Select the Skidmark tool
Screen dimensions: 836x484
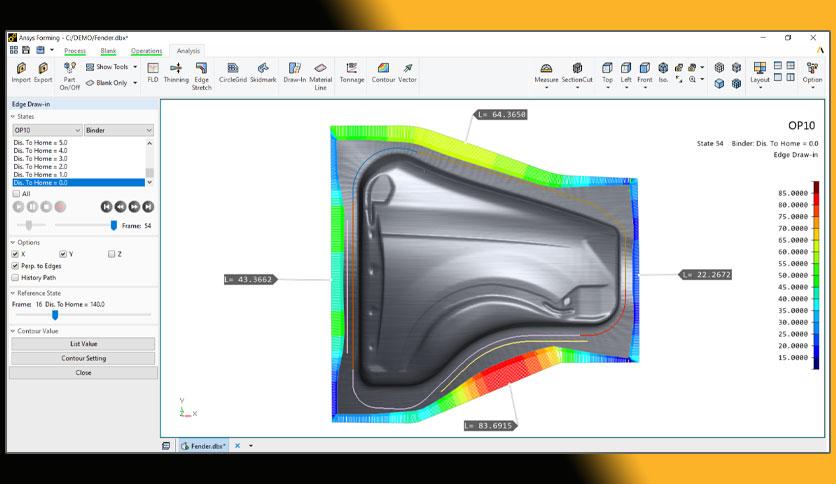coord(263,72)
